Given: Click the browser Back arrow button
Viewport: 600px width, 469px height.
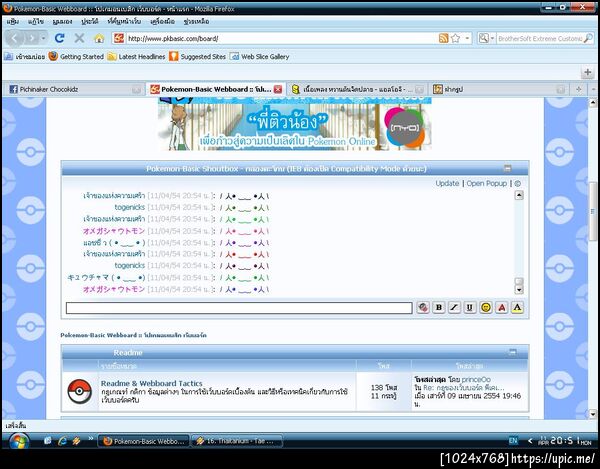Looking at the screenshot, I should pyautogui.click(x=15, y=38).
